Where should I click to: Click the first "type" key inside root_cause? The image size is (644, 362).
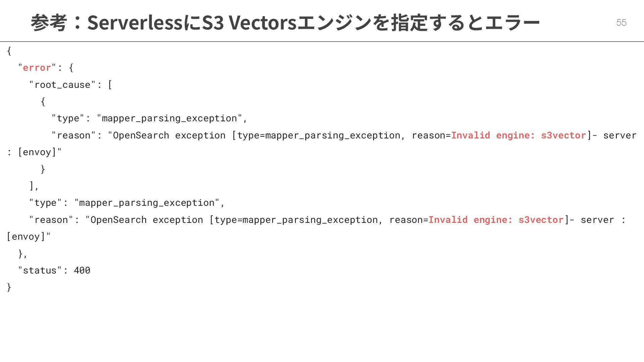tap(68, 118)
